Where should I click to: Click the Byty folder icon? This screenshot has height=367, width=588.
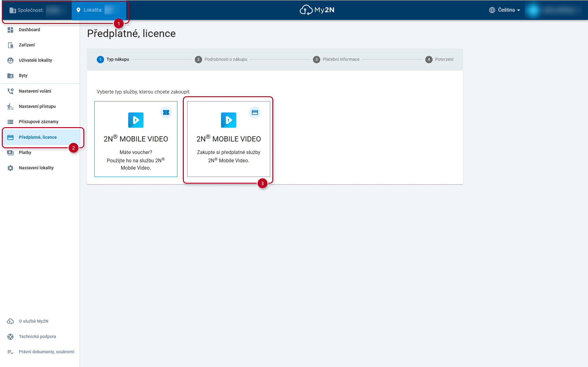10,75
